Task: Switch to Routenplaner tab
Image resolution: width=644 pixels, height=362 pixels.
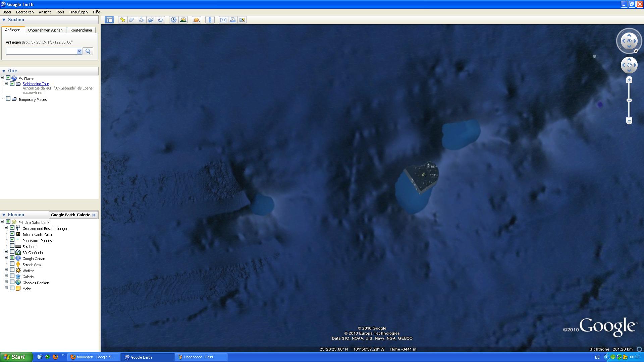Action: click(x=81, y=30)
